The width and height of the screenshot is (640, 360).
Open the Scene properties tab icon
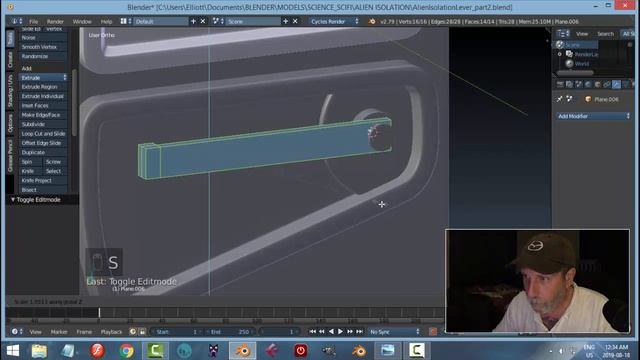(x=579, y=84)
